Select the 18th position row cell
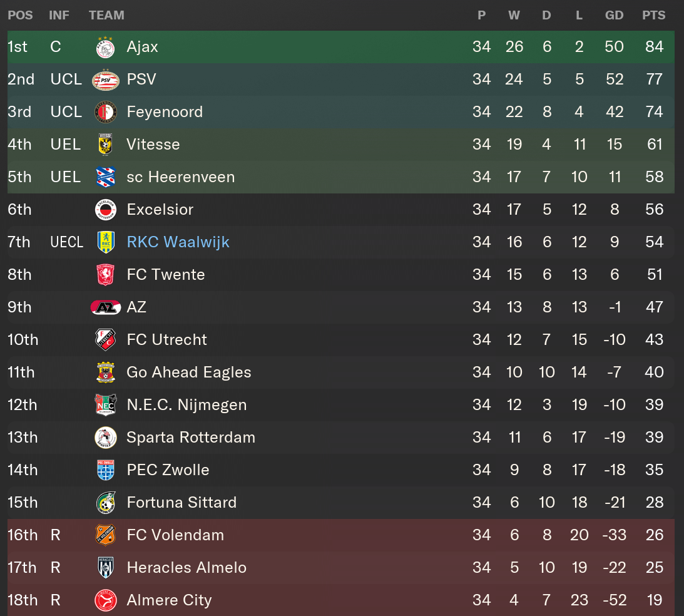This screenshot has height=616, width=684. [x=22, y=600]
